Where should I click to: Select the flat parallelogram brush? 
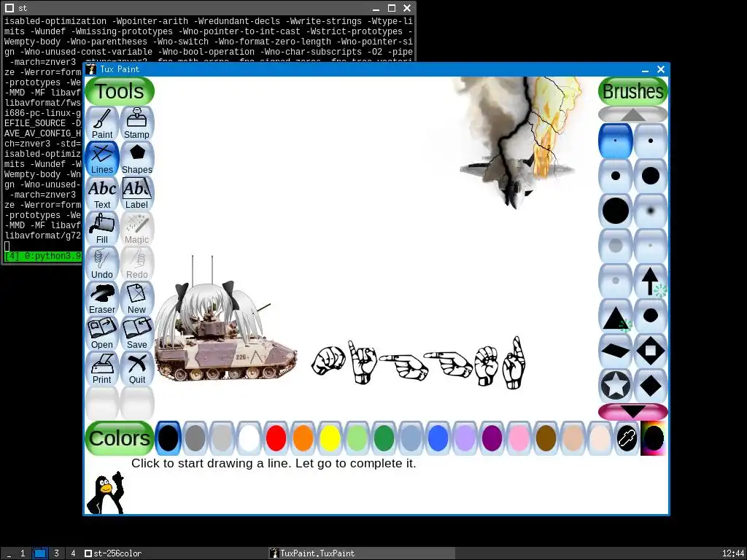pyautogui.click(x=616, y=351)
